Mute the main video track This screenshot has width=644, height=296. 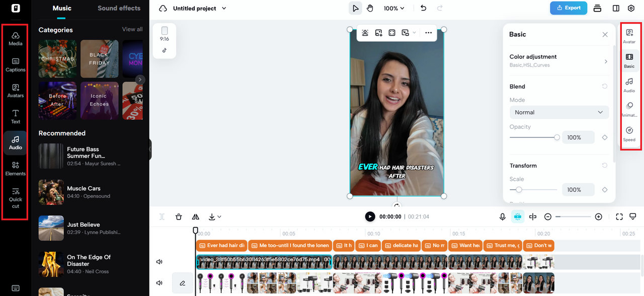[x=159, y=262]
